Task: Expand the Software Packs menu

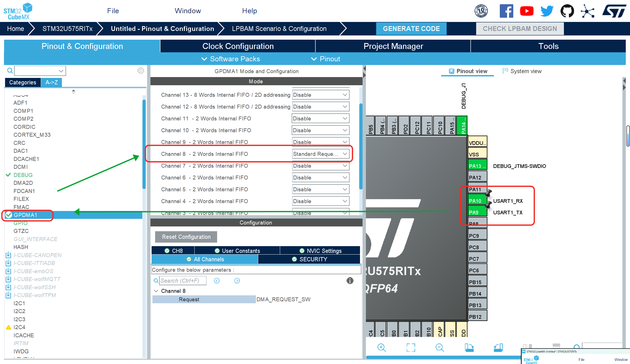Action: pyautogui.click(x=231, y=59)
